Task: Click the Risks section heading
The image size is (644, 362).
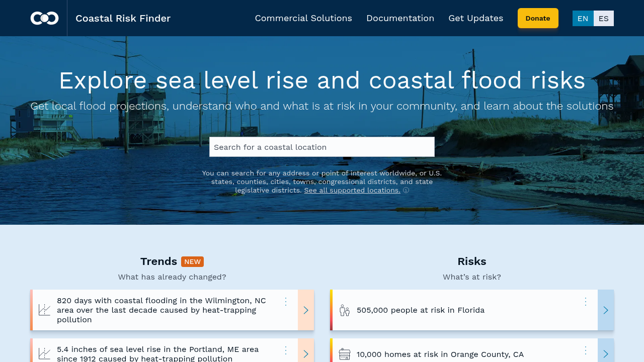Action: (x=472, y=261)
